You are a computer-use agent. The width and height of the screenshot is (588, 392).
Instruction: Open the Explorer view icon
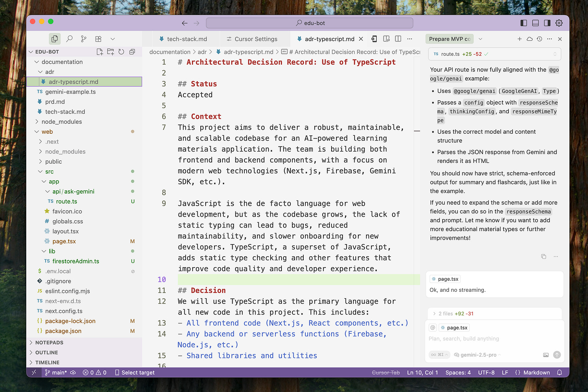[x=55, y=39]
